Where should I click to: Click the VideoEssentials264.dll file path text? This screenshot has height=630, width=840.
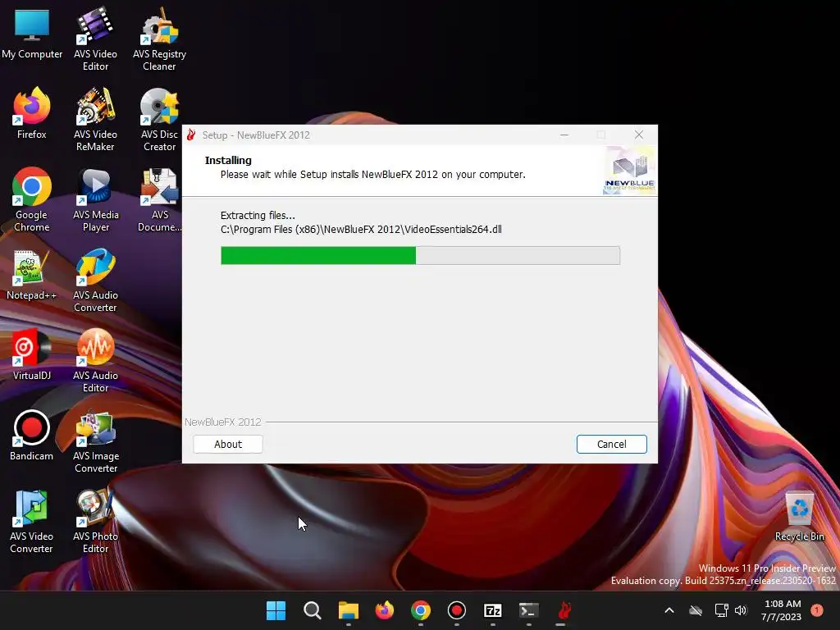(361, 230)
